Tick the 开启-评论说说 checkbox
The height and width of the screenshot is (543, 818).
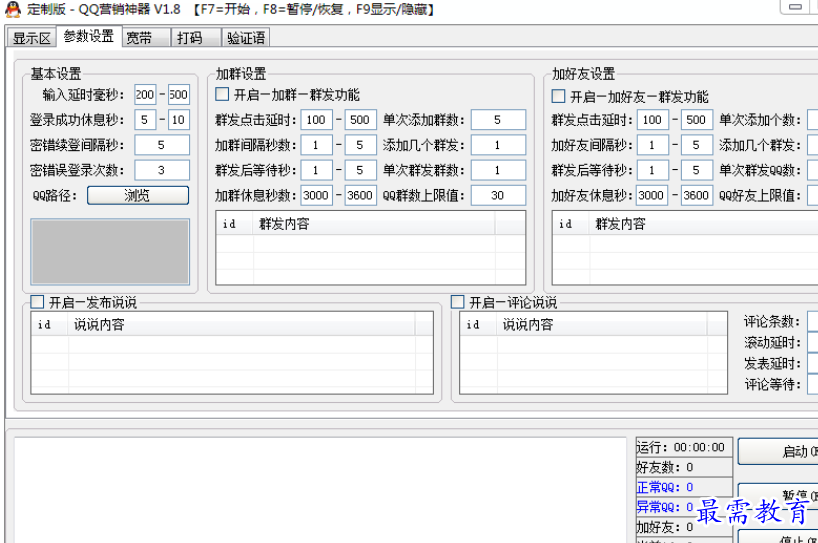458,302
